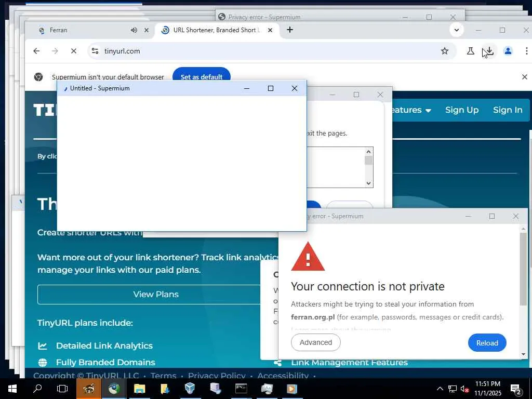Open the notification center icon
This screenshot has height=399, width=532.
[516, 389]
